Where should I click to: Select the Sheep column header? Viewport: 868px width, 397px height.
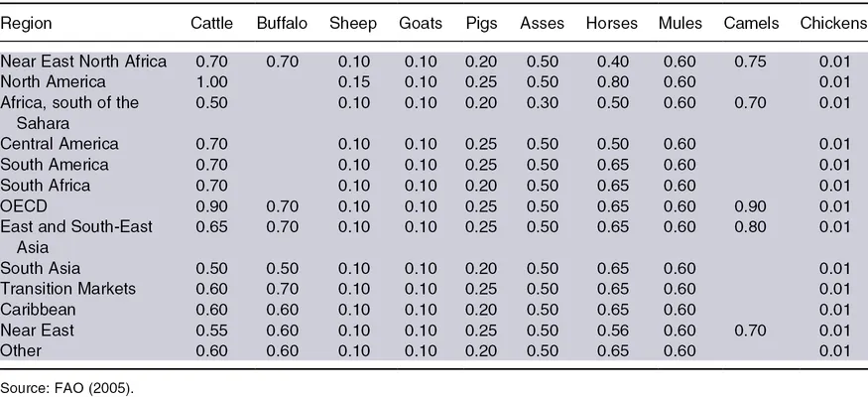click(353, 22)
